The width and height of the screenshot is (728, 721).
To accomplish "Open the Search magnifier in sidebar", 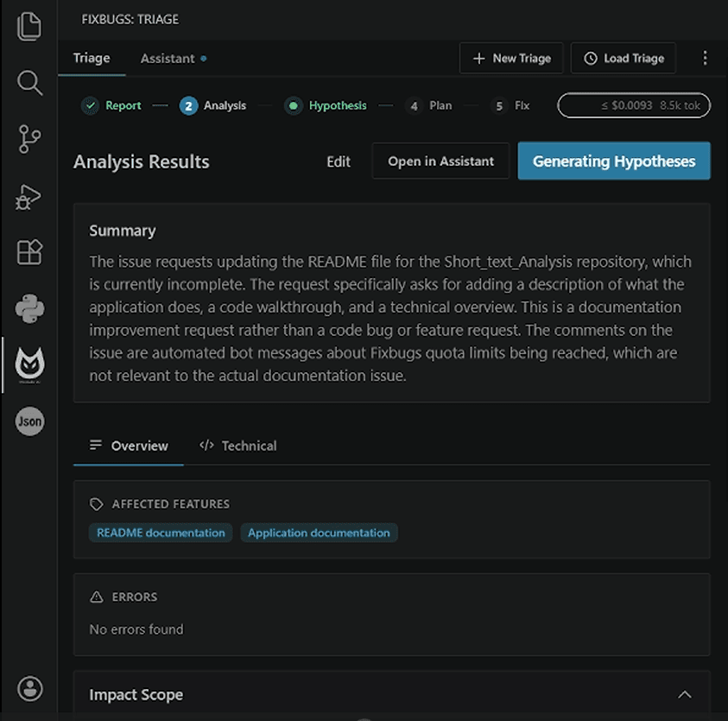I will tap(29, 83).
